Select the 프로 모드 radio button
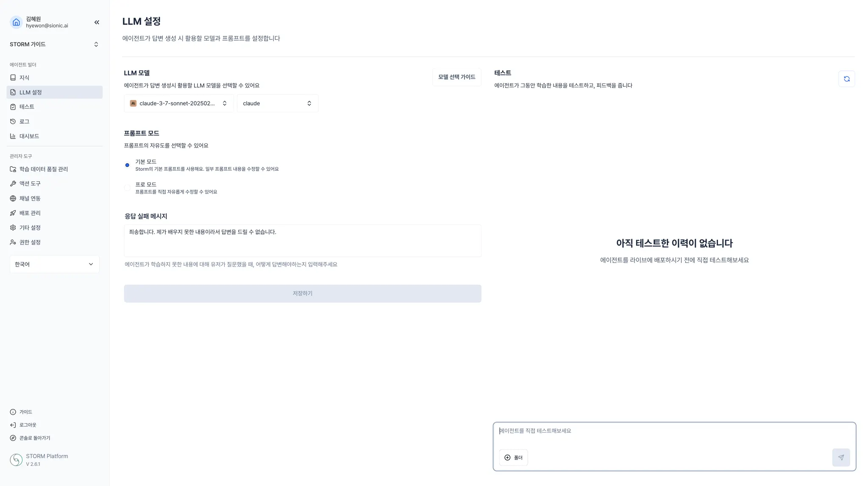 (127, 188)
